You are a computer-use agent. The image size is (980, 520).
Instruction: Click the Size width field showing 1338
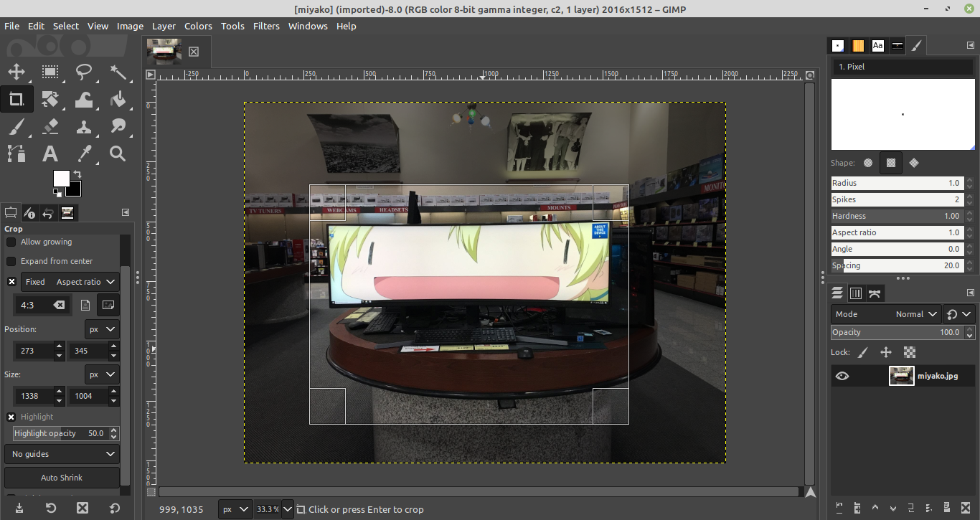pos(34,396)
